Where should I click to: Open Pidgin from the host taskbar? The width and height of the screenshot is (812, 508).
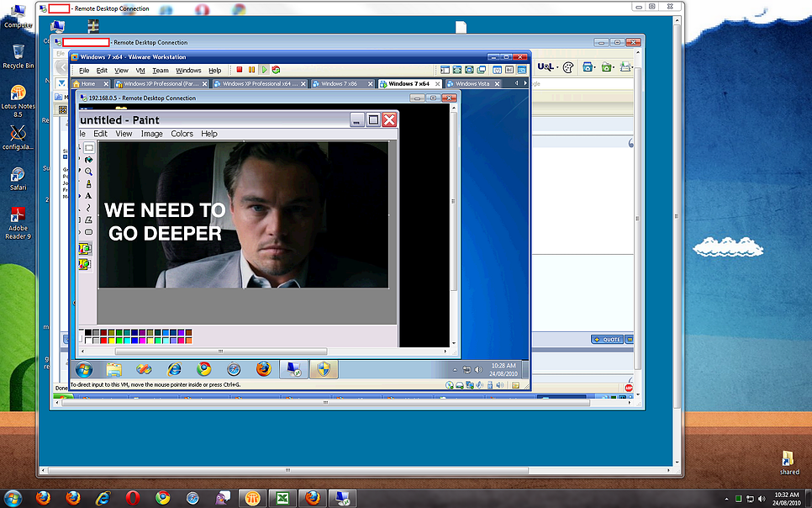click(x=223, y=498)
